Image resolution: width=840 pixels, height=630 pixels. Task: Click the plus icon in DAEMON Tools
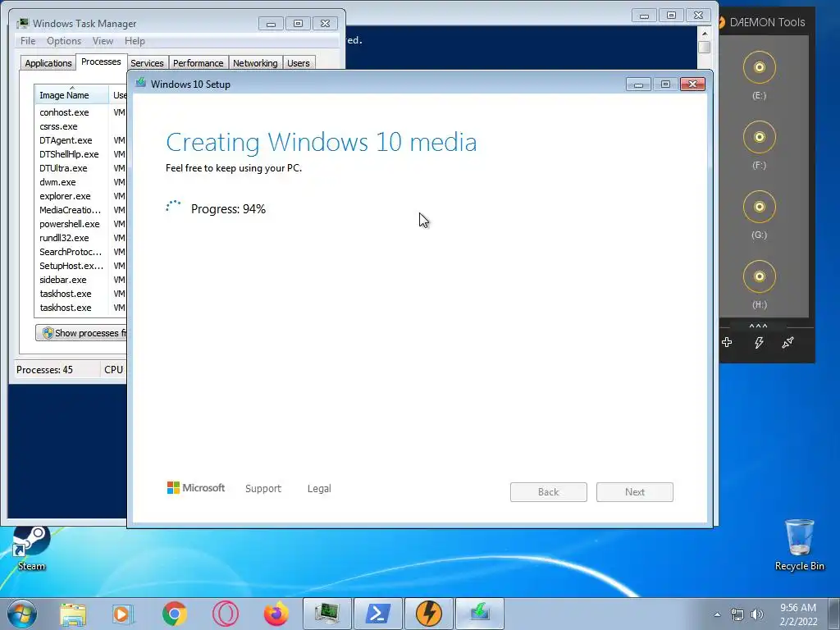pos(727,342)
